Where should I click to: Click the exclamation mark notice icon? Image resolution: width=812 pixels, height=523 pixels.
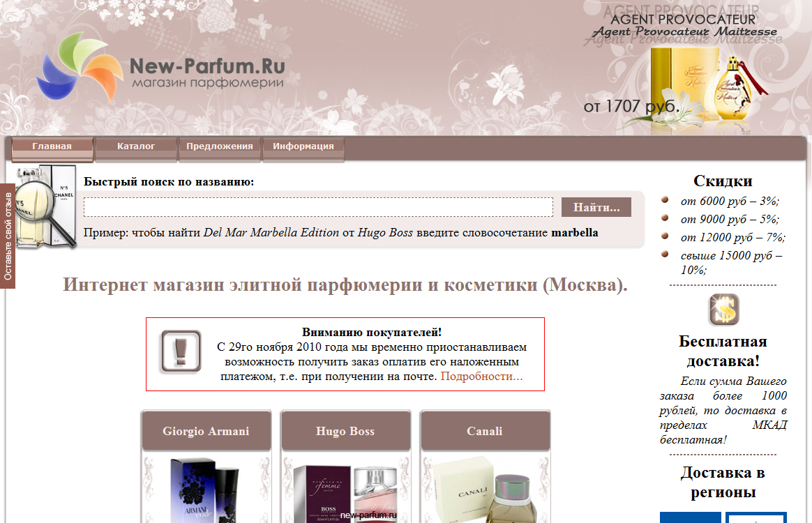181,351
